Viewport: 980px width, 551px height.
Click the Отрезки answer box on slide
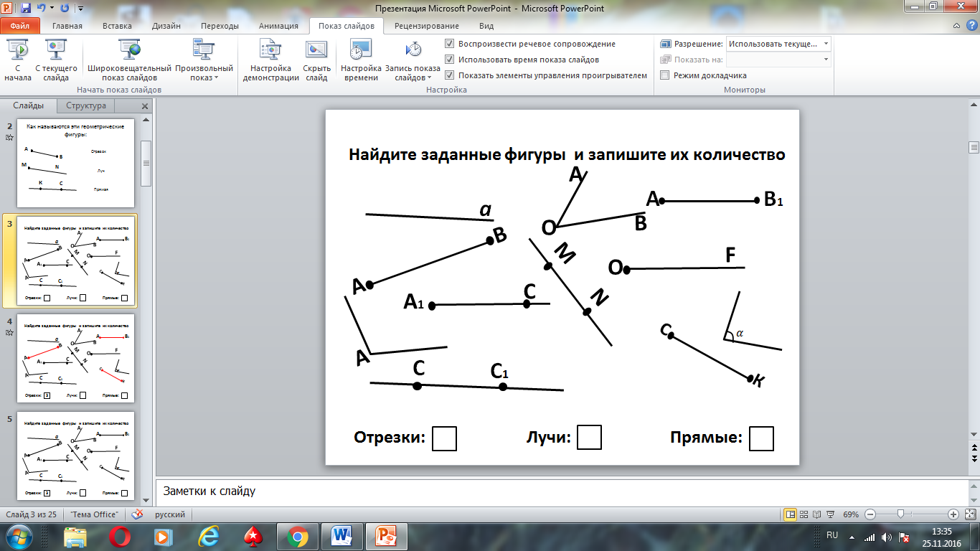[x=445, y=438]
